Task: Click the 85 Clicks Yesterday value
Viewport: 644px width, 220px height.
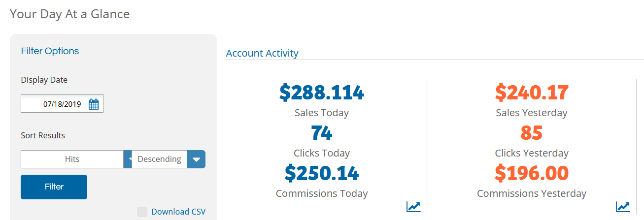Action: [x=532, y=133]
